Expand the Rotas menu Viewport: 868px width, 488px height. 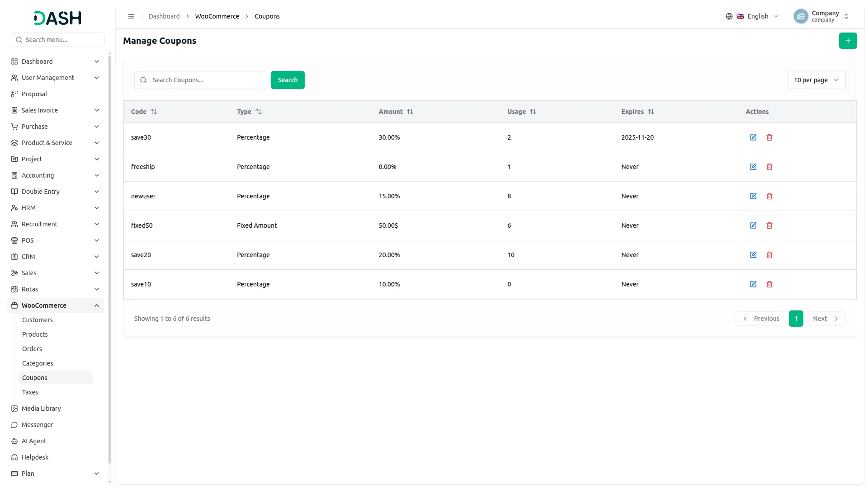[x=56, y=289]
